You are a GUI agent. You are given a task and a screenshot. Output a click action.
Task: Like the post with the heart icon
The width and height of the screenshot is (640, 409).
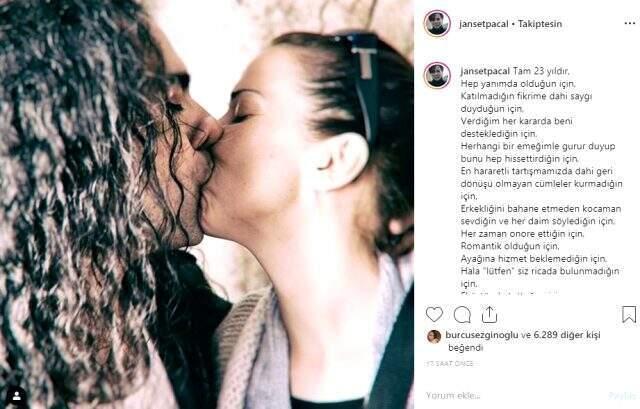pyautogui.click(x=434, y=314)
